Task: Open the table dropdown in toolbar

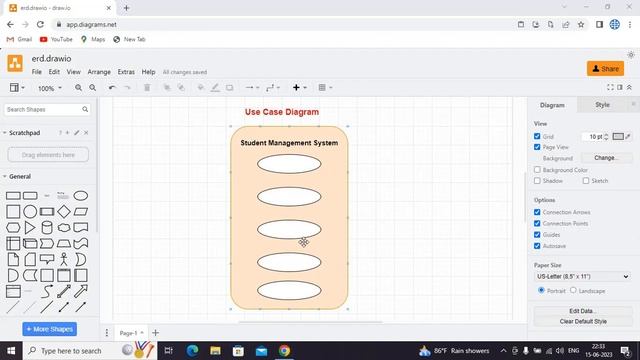Action: (x=325, y=88)
